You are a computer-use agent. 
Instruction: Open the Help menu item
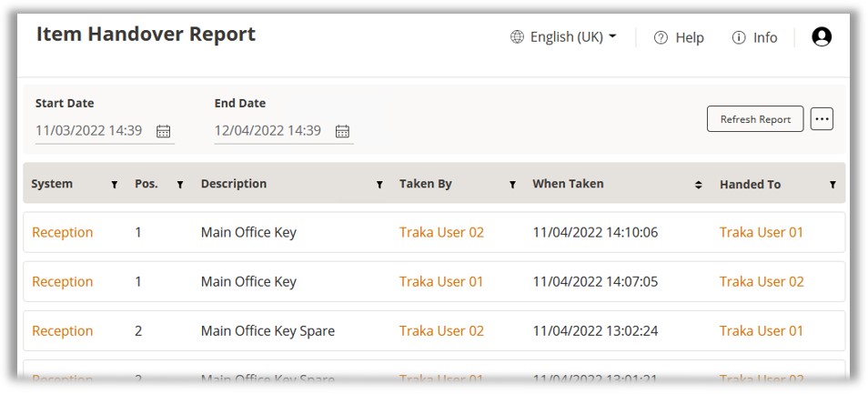tap(680, 37)
